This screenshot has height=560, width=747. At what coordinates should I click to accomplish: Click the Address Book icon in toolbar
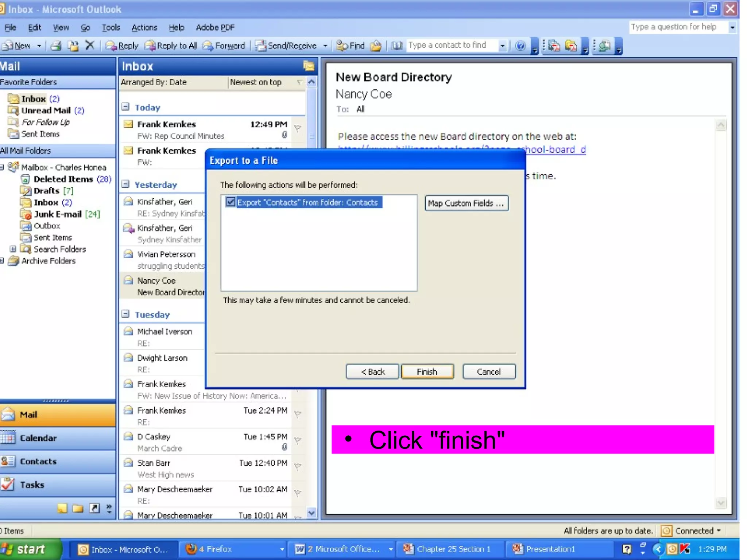[x=397, y=46]
